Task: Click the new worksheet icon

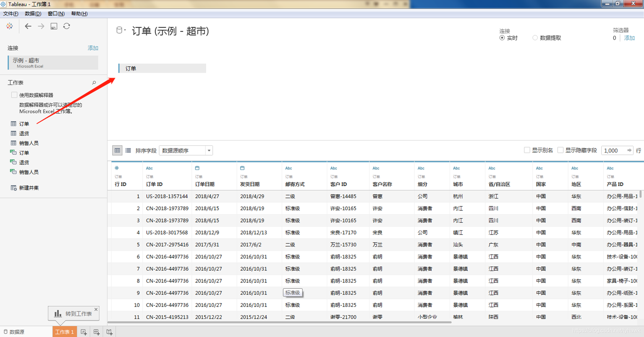Action: (84, 332)
